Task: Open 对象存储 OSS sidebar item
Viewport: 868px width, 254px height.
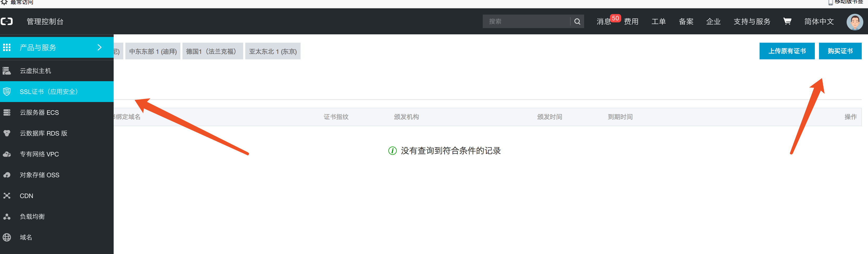Action: [x=57, y=175]
